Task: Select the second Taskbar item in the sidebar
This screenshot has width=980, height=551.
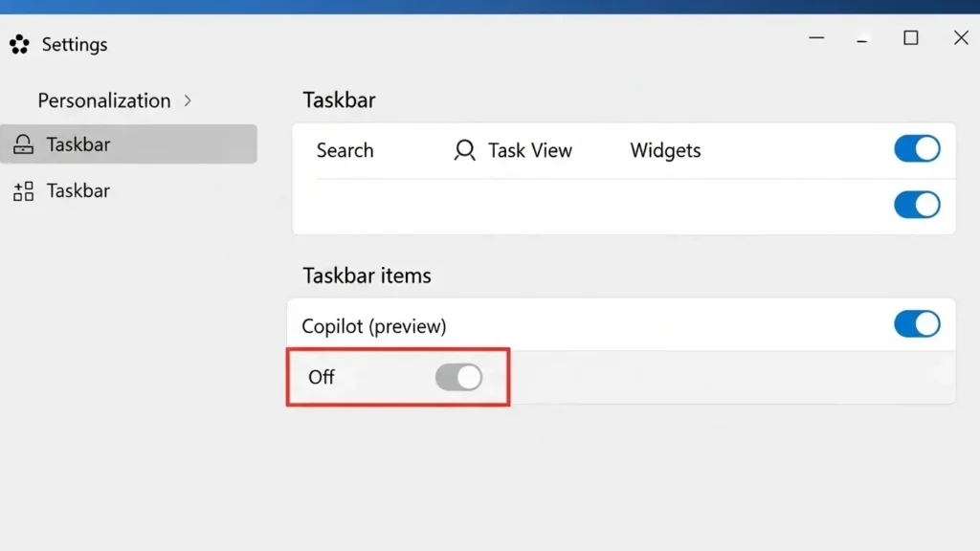Action: tap(79, 190)
